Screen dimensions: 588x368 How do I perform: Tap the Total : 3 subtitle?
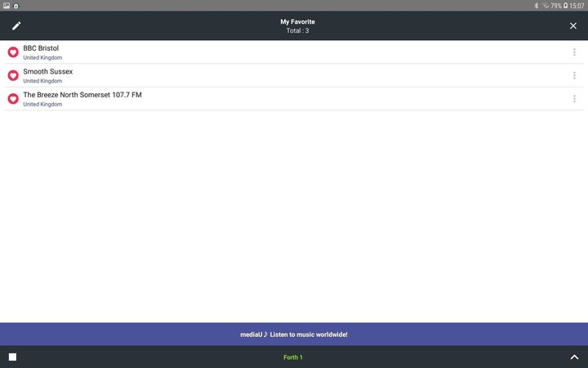click(x=297, y=31)
